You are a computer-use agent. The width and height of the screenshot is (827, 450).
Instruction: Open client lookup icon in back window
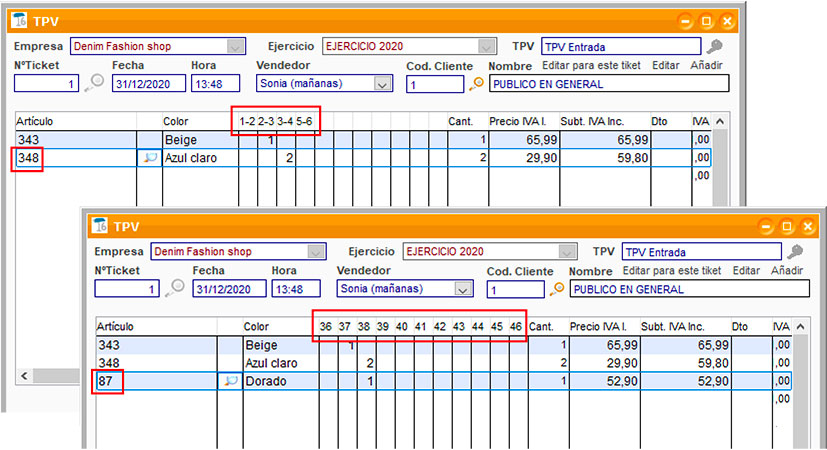(x=477, y=84)
